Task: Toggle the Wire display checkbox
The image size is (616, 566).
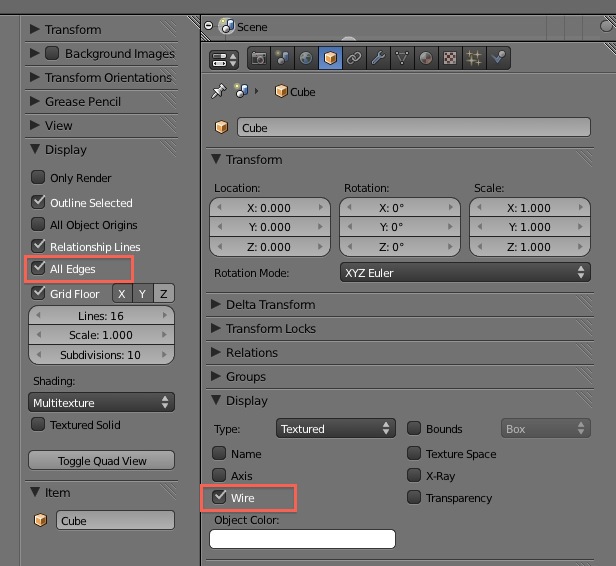Action: (219, 497)
